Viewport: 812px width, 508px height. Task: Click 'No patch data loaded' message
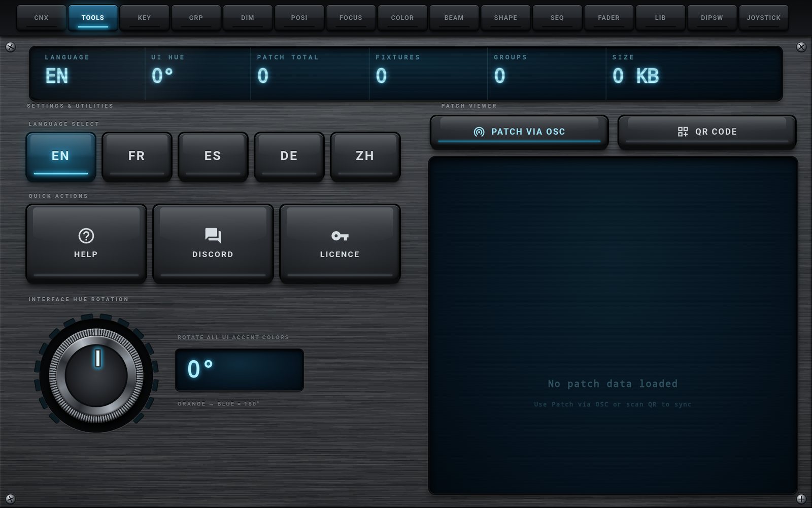(x=613, y=384)
